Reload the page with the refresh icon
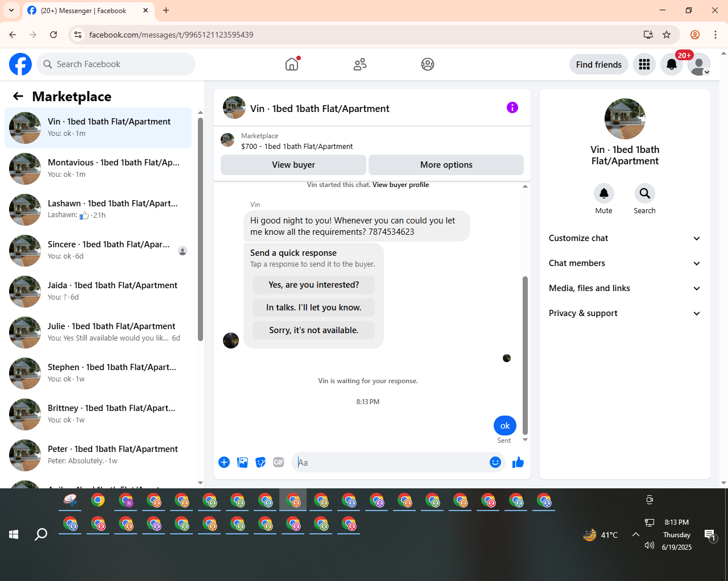The height and width of the screenshot is (581, 728). point(53,35)
